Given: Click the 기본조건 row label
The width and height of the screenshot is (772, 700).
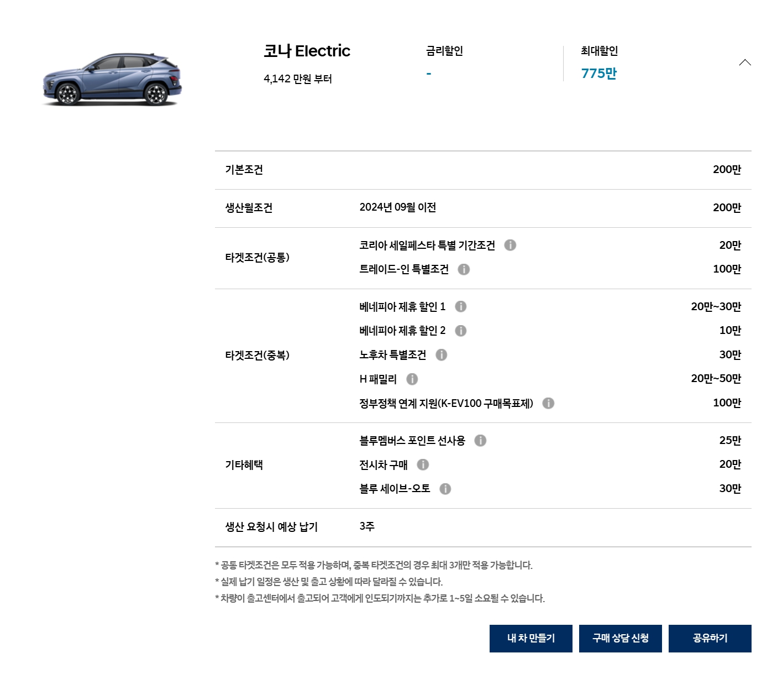Looking at the screenshot, I should (244, 170).
